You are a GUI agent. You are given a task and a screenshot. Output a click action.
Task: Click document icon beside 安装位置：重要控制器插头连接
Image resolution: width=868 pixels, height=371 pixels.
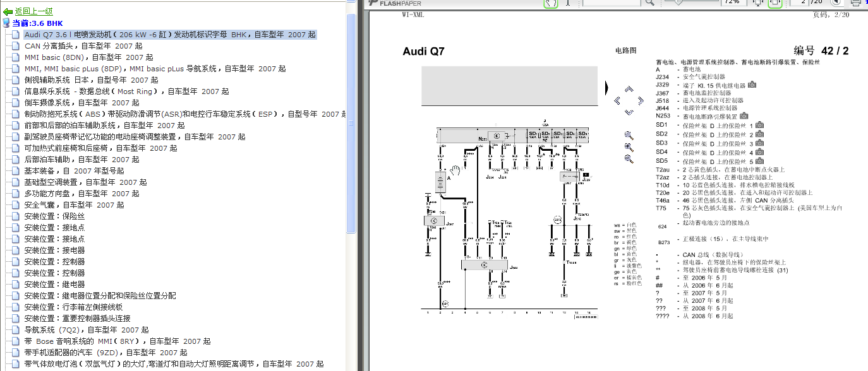coord(16,319)
